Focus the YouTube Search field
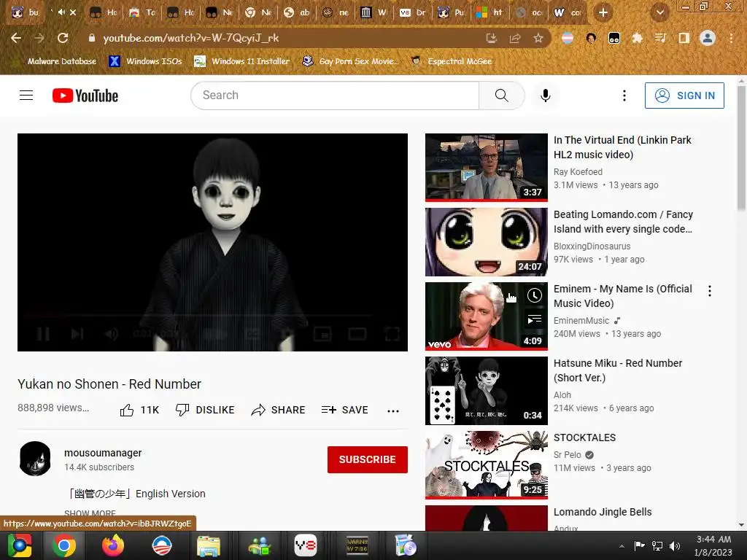 335,96
